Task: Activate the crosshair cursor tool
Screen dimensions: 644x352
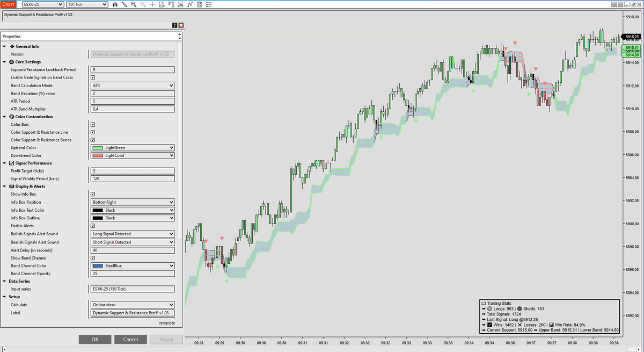Action: [x=153, y=4]
